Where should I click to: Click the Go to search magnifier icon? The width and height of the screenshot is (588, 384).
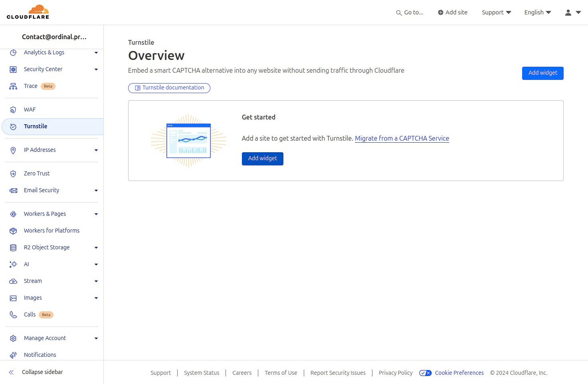point(399,13)
